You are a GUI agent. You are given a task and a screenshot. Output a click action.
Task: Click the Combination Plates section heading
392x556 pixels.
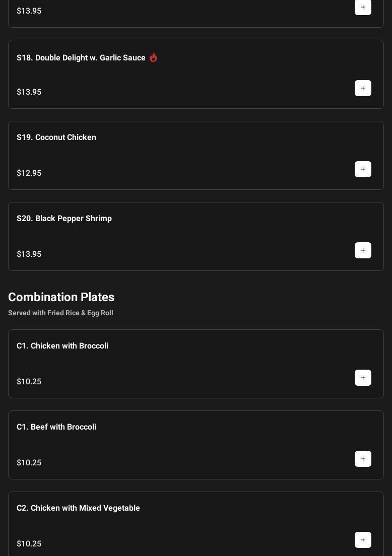pyautogui.click(x=61, y=297)
